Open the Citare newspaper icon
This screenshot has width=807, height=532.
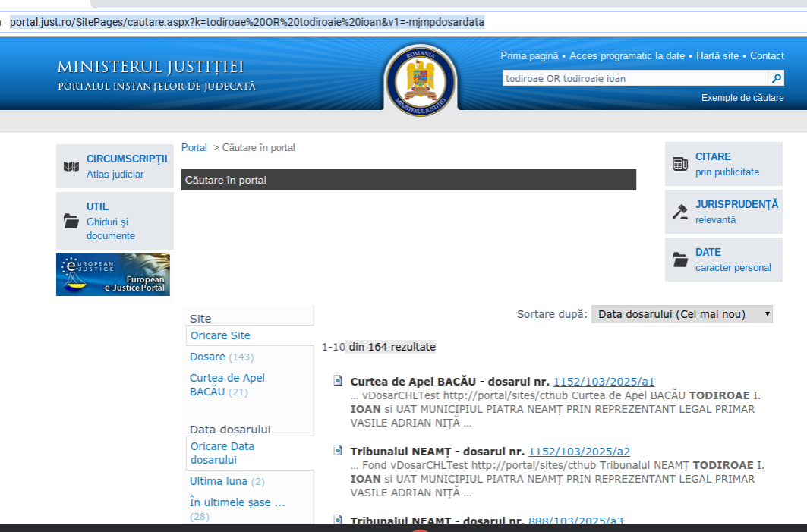click(680, 164)
